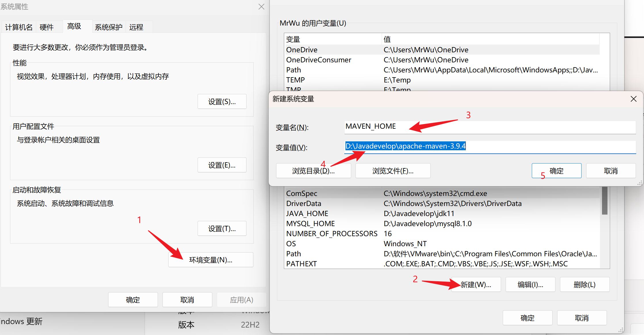
Task: Switch to the 硬件 tab
Action: tap(47, 27)
